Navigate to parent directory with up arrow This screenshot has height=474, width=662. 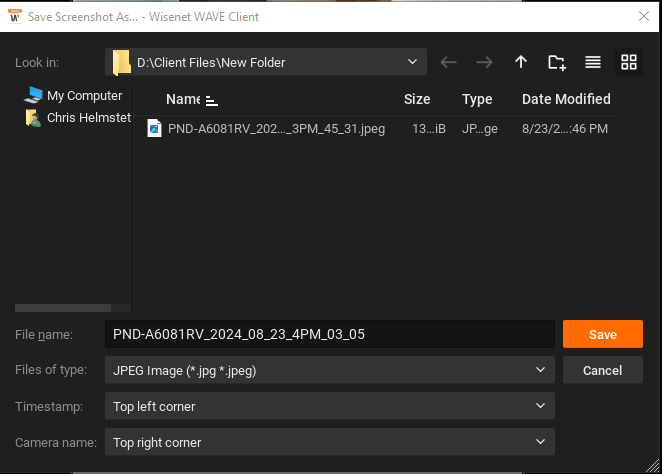(521, 62)
